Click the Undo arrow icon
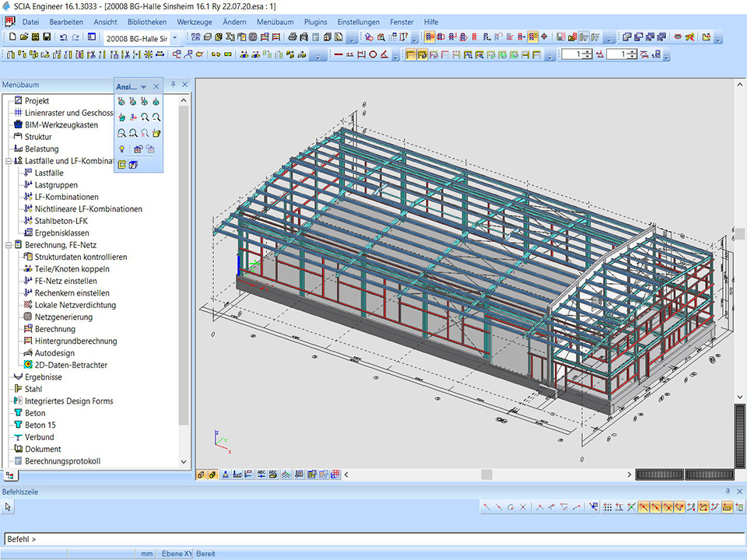This screenshot has height=560, width=747. point(64,37)
